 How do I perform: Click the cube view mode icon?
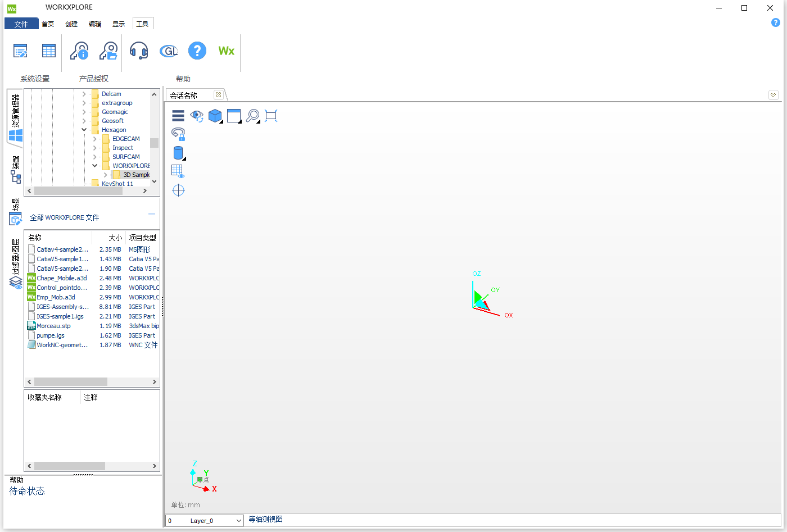coord(215,116)
